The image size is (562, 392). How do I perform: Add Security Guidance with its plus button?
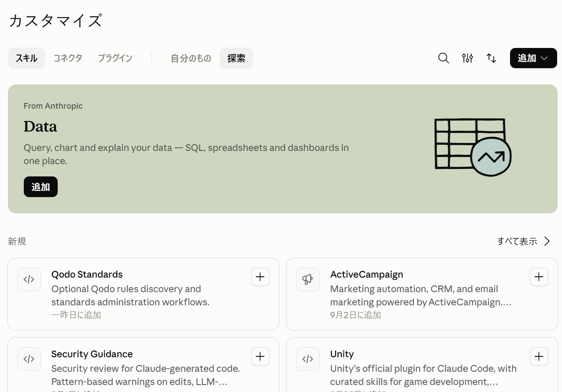click(x=260, y=356)
